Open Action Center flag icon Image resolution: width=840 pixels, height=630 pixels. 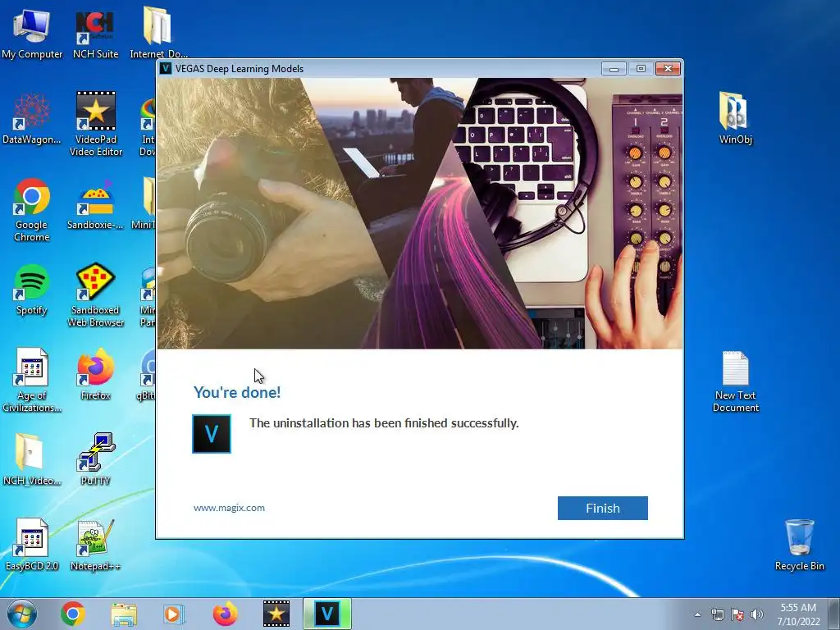point(737,614)
